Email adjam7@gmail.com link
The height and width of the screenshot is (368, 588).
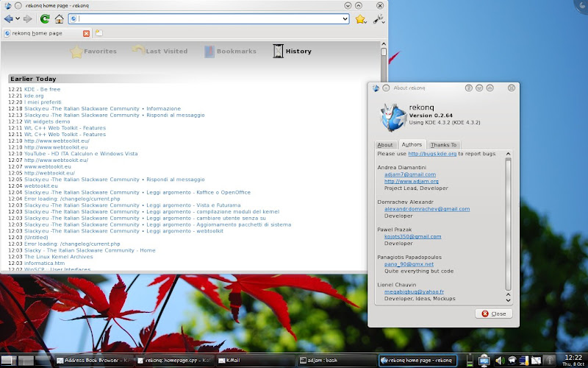click(410, 174)
